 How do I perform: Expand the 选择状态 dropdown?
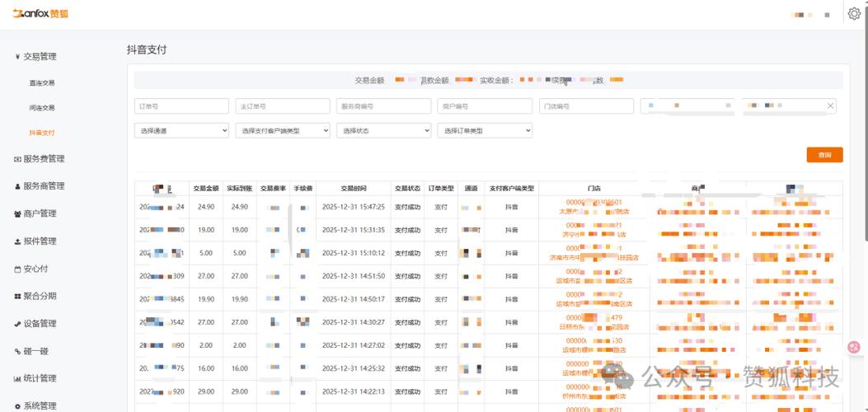pos(383,130)
